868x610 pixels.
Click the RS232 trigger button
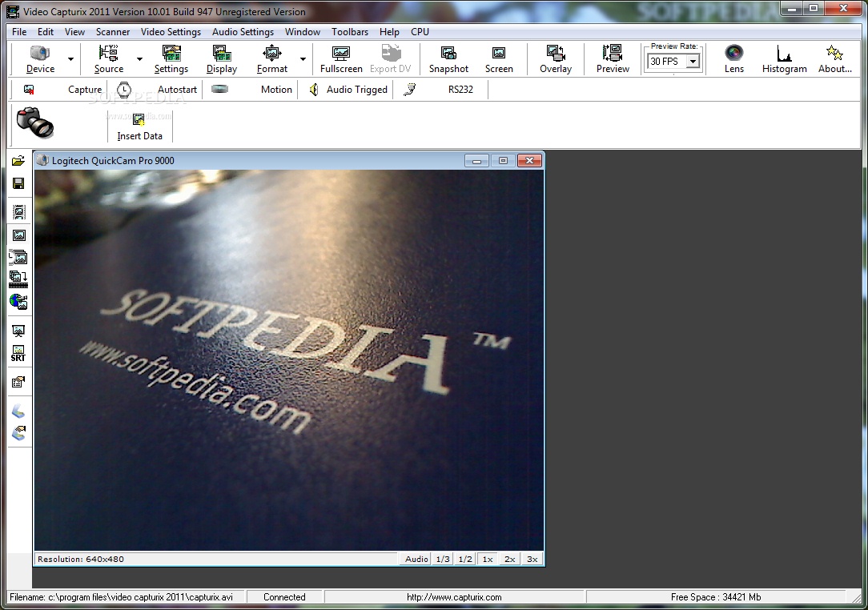point(442,89)
